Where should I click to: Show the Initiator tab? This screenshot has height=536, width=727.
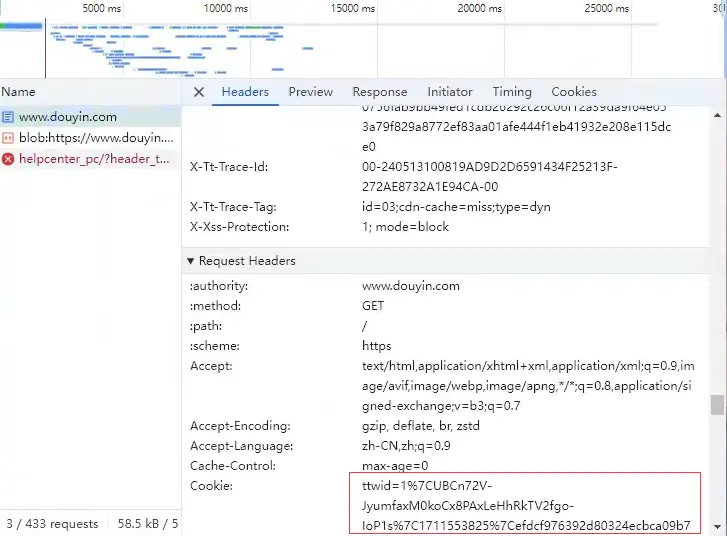449,92
